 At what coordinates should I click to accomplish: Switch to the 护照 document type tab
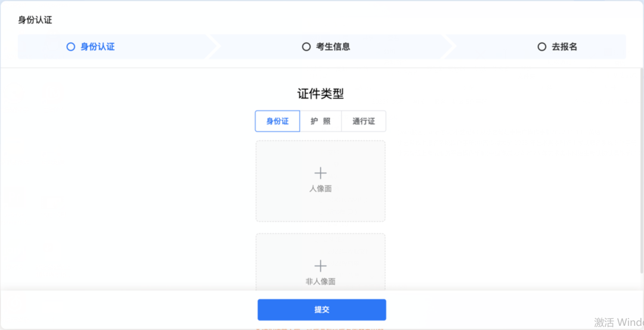(x=321, y=121)
